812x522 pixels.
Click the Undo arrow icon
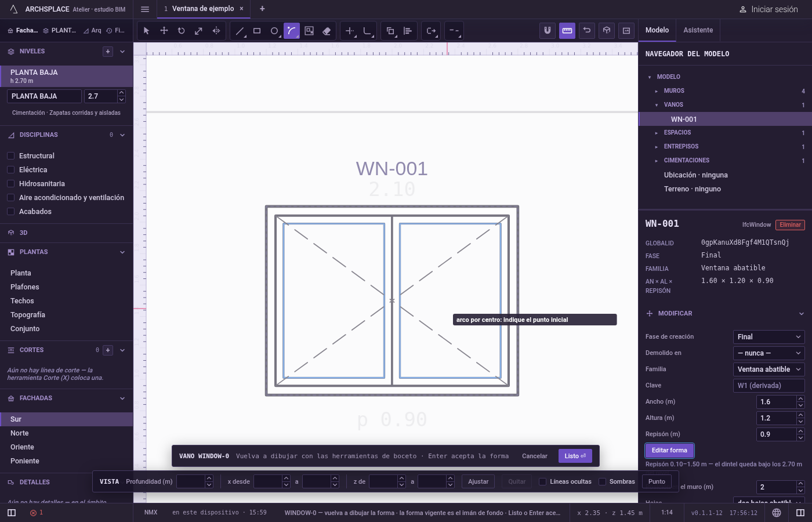coord(587,31)
